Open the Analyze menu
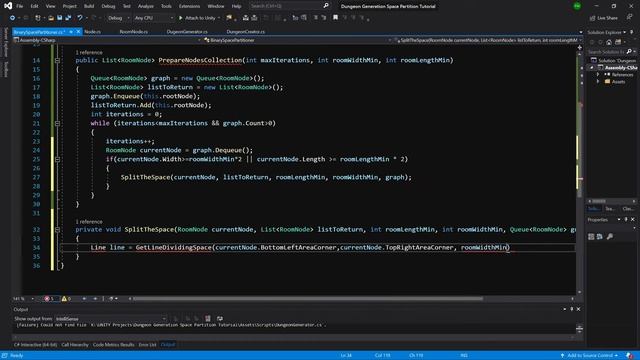 point(145,6)
